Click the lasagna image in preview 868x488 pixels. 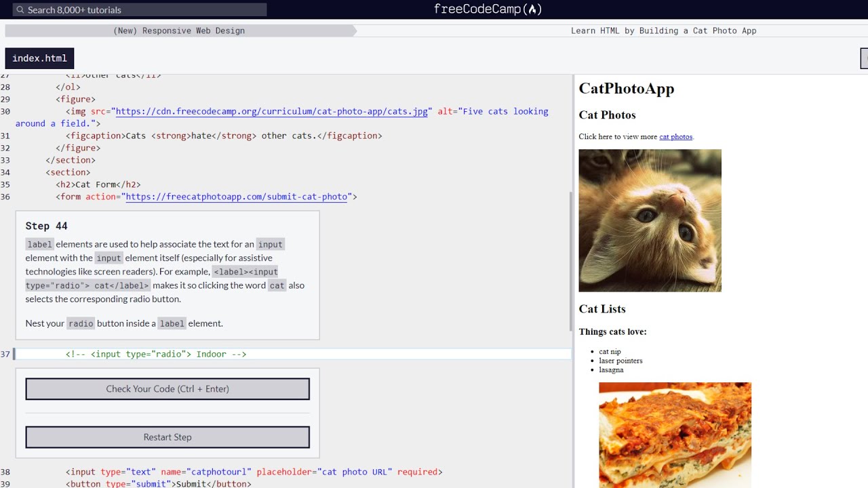point(675,435)
